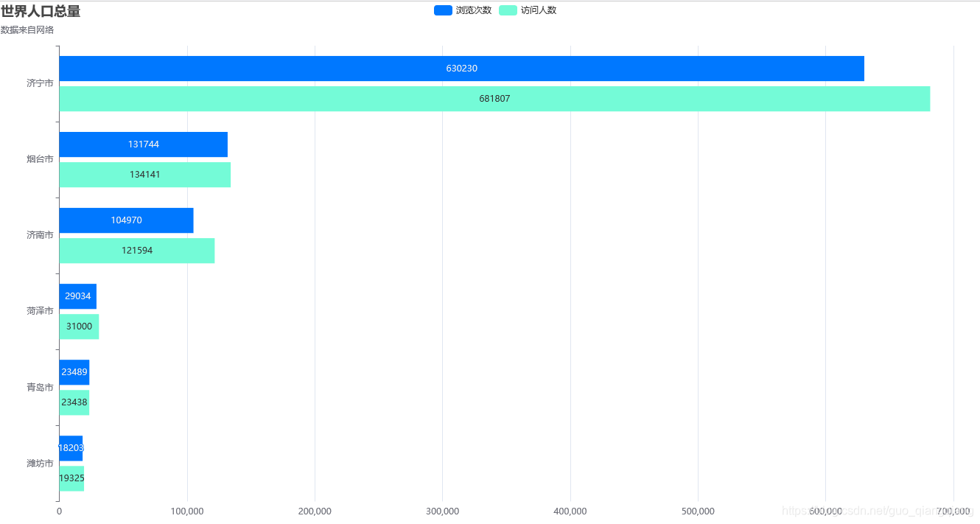The image size is (980, 524).
Task: Click the 菏泽市 axis label
Action: click(40, 311)
